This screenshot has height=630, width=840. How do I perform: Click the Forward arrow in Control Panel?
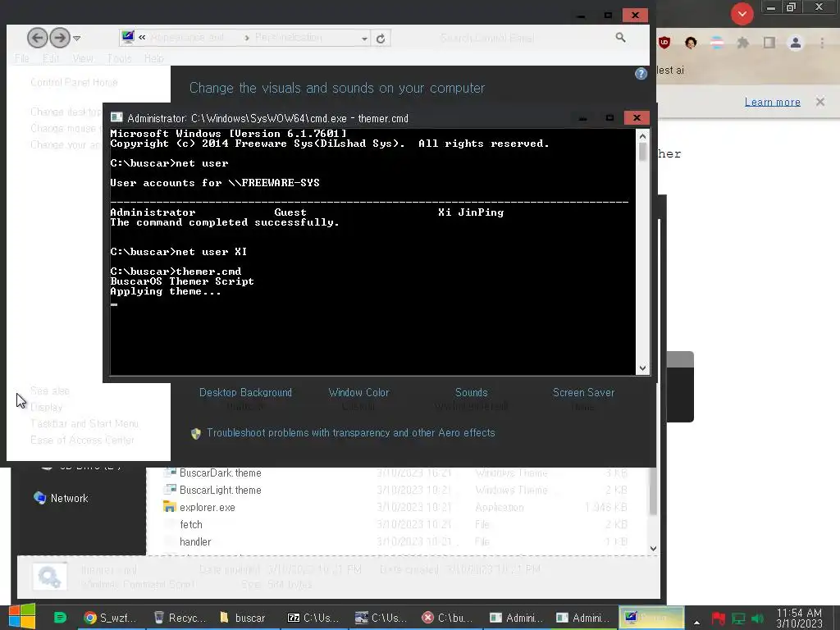tap(59, 38)
